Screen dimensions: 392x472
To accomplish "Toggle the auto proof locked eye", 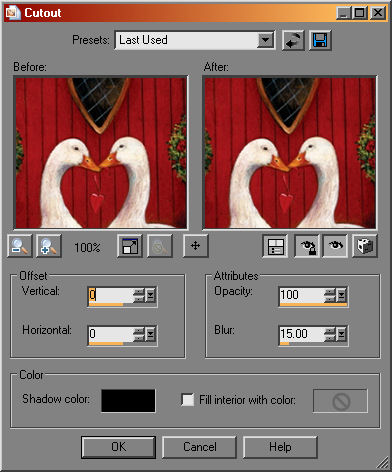I will pos(307,246).
